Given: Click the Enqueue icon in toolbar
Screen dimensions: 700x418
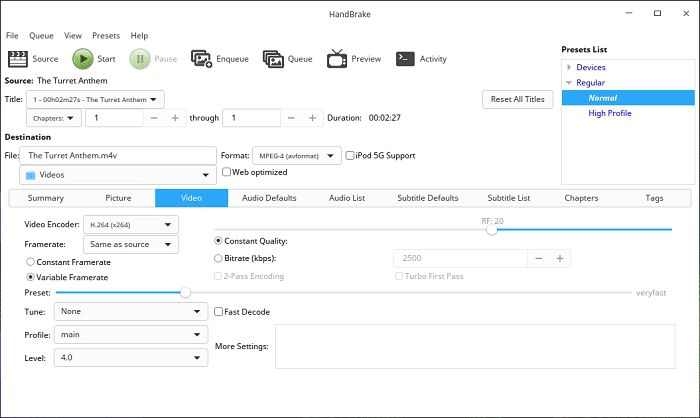Looking at the screenshot, I should (x=201, y=59).
